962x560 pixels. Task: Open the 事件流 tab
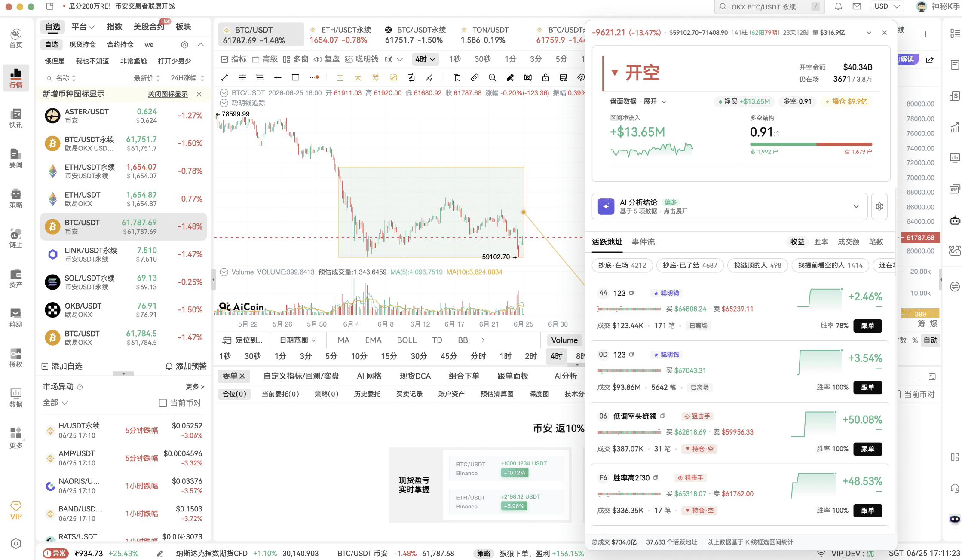click(x=643, y=242)
